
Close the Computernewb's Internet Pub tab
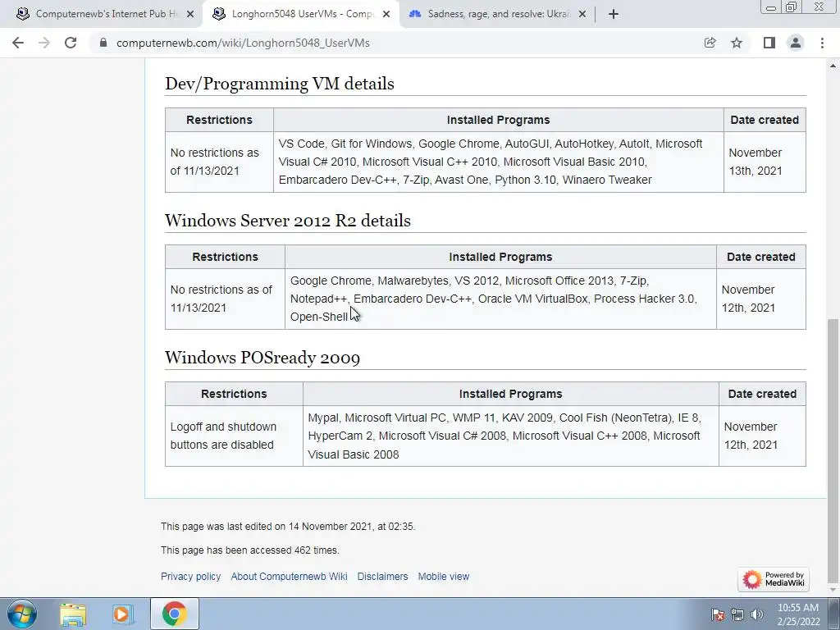[190, 14]
